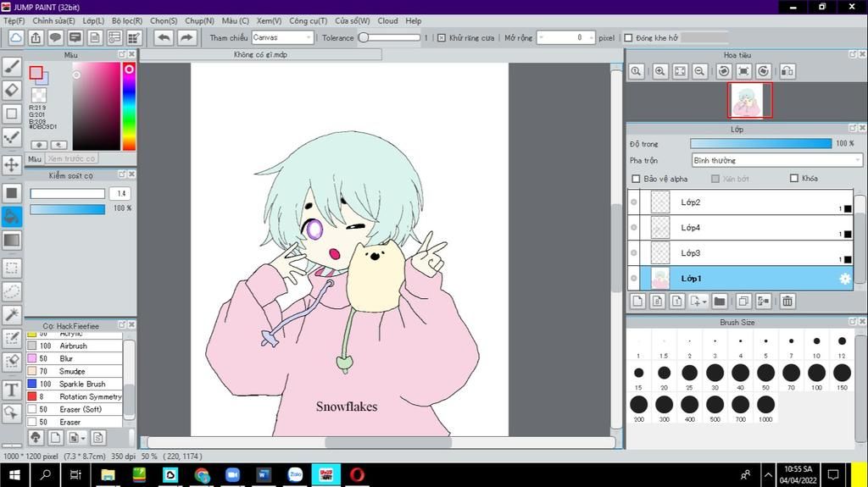Pop out the Hoa tiêu navigator panel

click(x=853, y=54)
